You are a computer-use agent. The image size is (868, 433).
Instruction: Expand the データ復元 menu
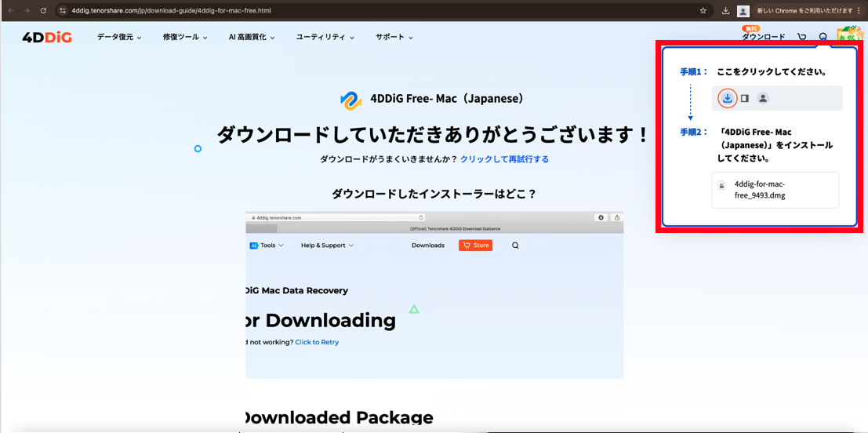pos(119,37)
